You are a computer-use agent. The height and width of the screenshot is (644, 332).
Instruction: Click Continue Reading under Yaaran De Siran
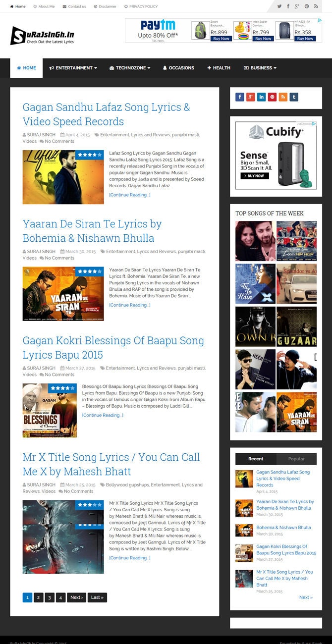coord(130,305)
